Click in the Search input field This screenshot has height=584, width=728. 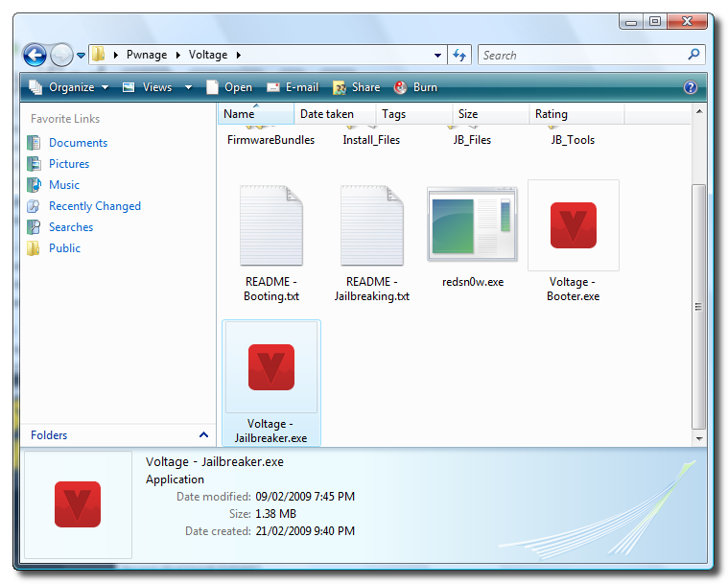580,56
